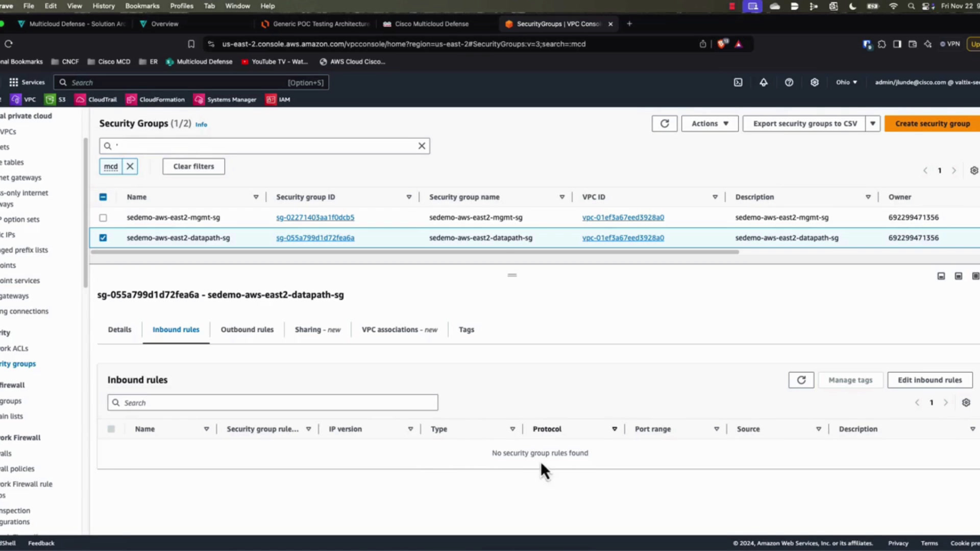Switch to the Outbound rules tab
Image resolution: width=980 pixels, height=551 pixels.
click(247, 330)
